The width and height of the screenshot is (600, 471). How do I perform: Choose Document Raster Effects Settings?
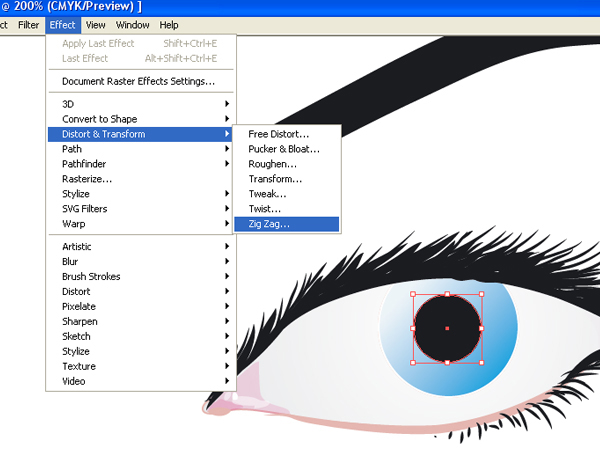click(141, 81)
